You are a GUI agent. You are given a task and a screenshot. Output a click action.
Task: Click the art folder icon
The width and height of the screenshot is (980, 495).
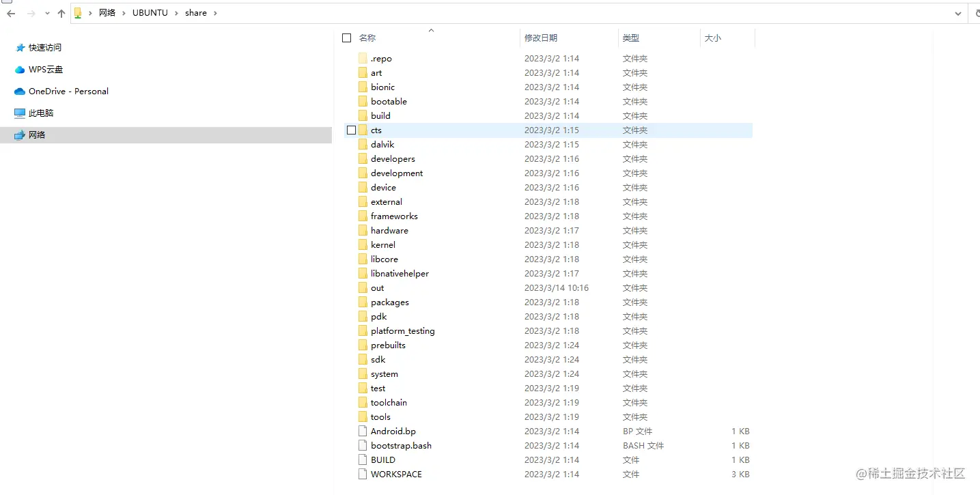pos(363,72)
